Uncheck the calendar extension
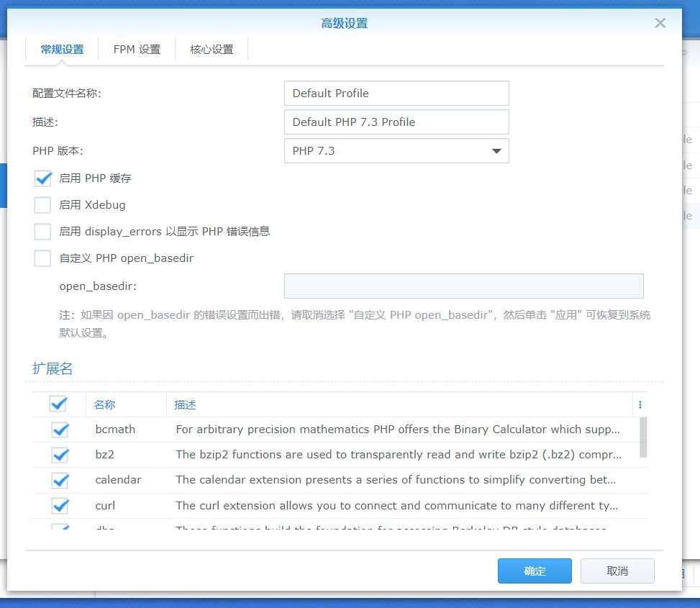 pyautogui.click(x=60, y=480)
